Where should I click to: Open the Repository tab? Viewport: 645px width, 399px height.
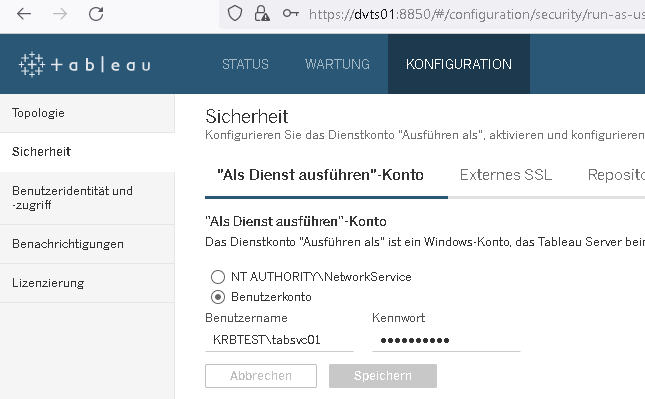(x=616, y=175)
